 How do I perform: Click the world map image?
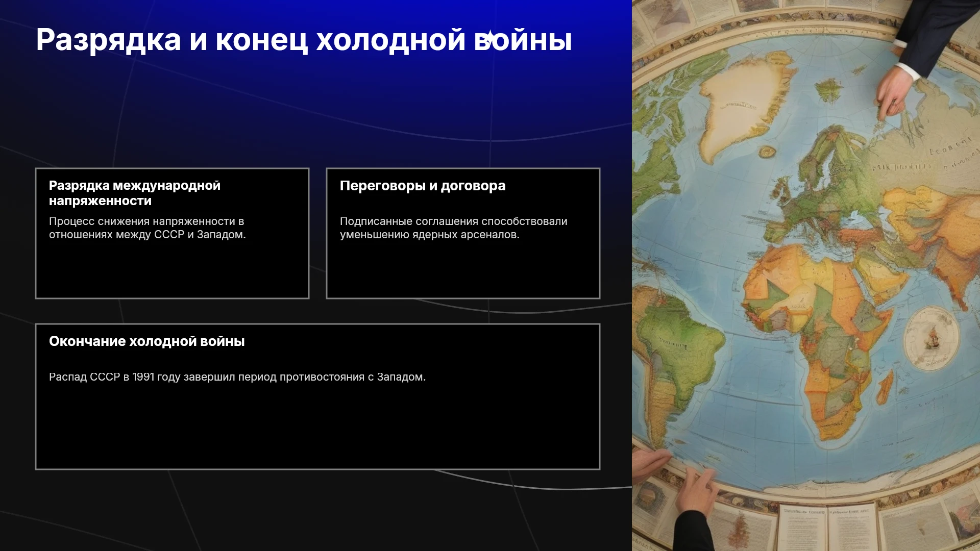[806, 275]
